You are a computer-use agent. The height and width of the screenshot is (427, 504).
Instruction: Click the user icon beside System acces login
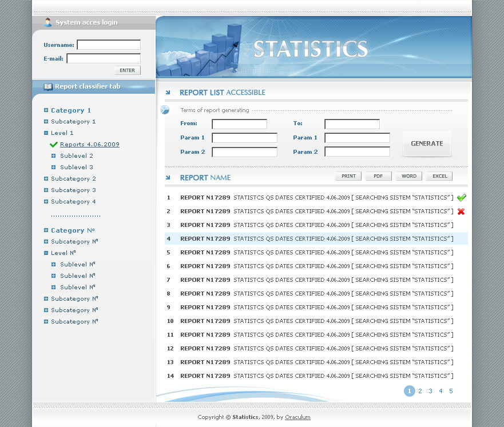point(48,22)
